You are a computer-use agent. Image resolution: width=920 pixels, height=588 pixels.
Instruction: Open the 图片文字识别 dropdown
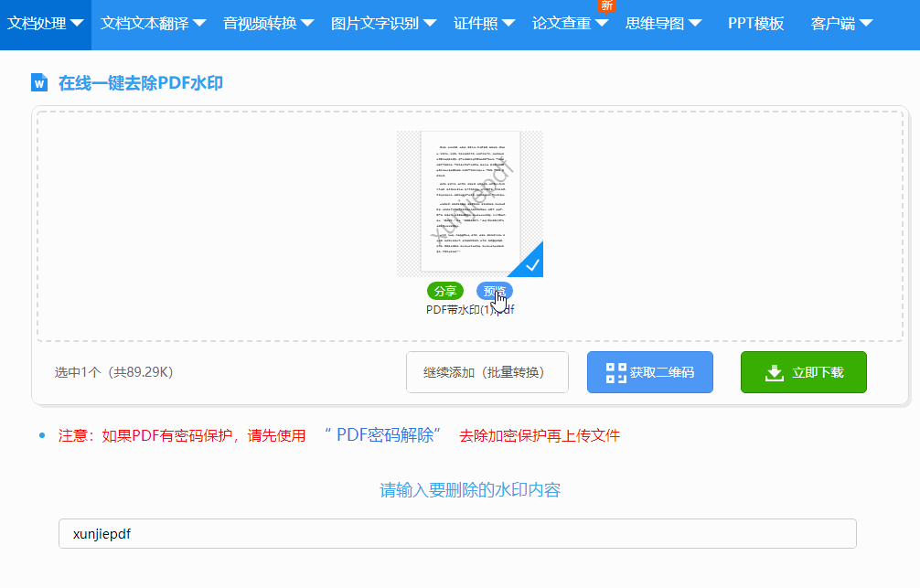[x=380, y=23]
